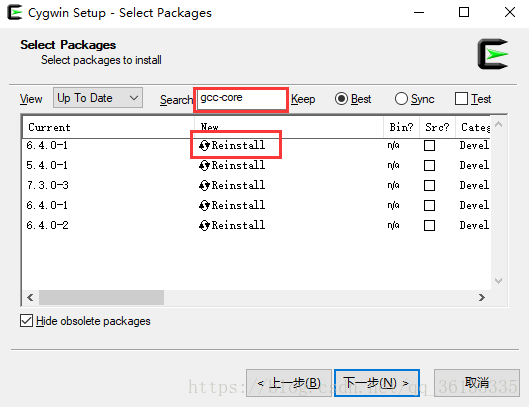
Task: Click the Reinstall cycle icon for 5.4.0-1
Action: (204, 165)
